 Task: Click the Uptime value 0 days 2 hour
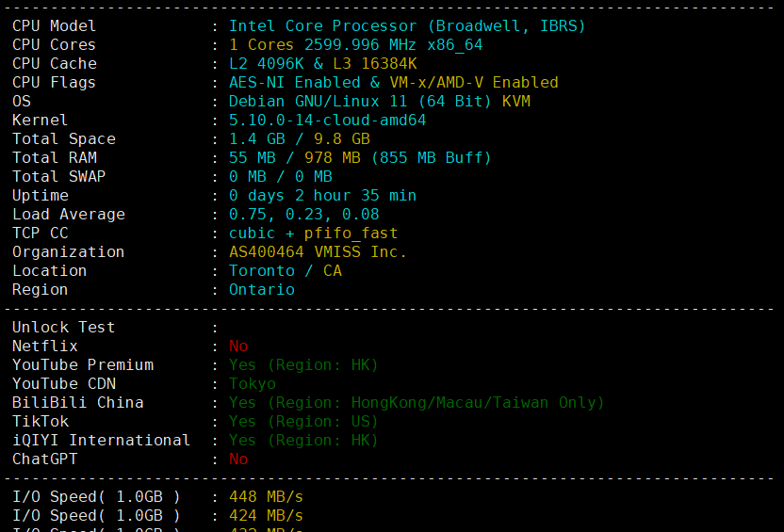click(x=322, y=195)
